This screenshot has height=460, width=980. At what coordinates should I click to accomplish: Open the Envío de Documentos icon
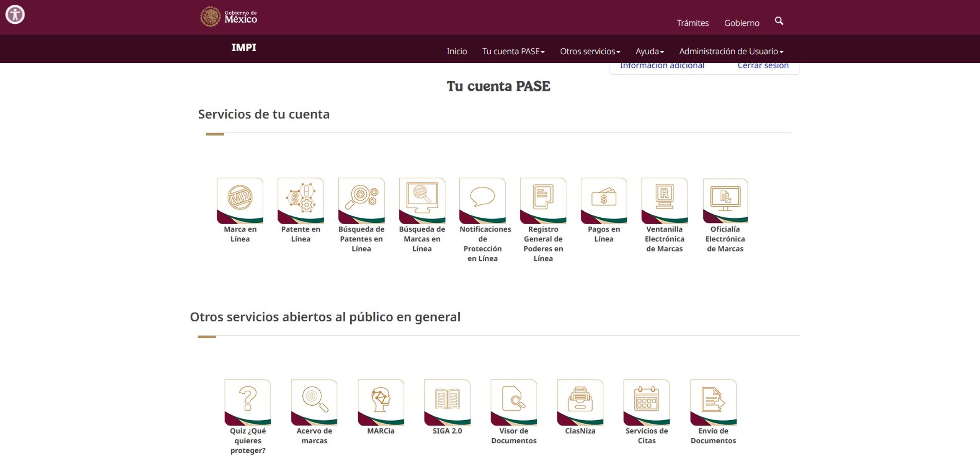[713, 402]
